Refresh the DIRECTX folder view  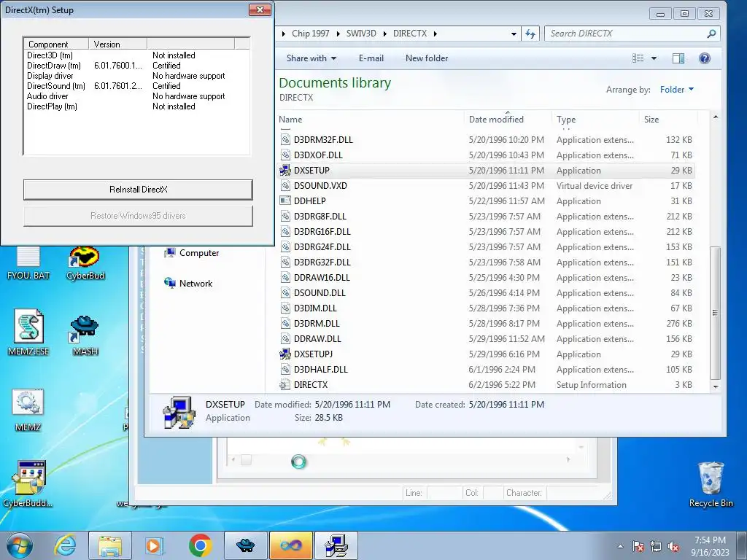(530, 34)
